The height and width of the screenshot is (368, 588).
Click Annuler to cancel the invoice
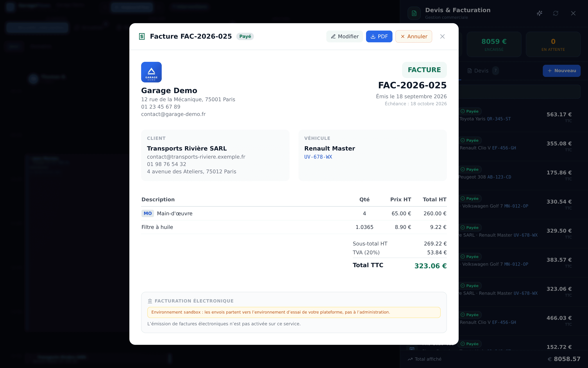pyautogui.click(x=414, y=36)
